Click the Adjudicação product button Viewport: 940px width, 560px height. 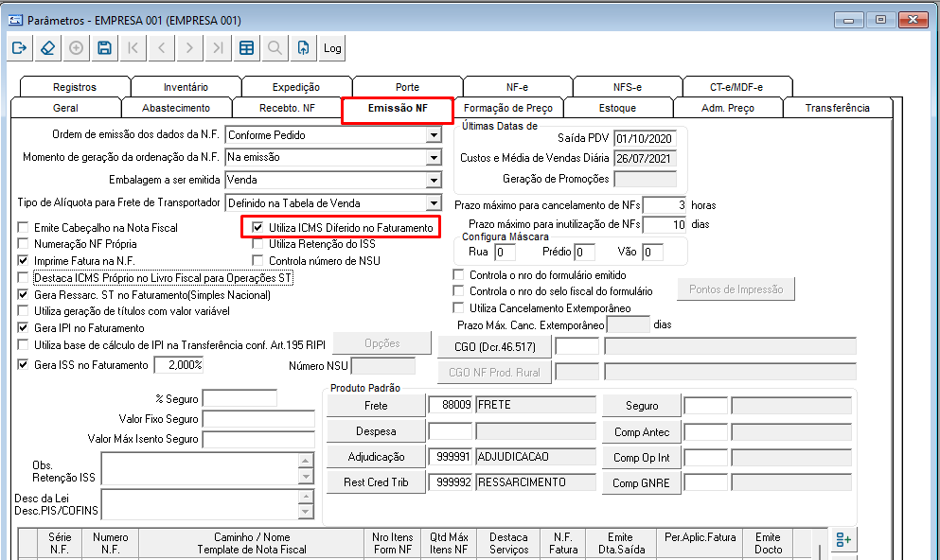click(x=376, y=456)
